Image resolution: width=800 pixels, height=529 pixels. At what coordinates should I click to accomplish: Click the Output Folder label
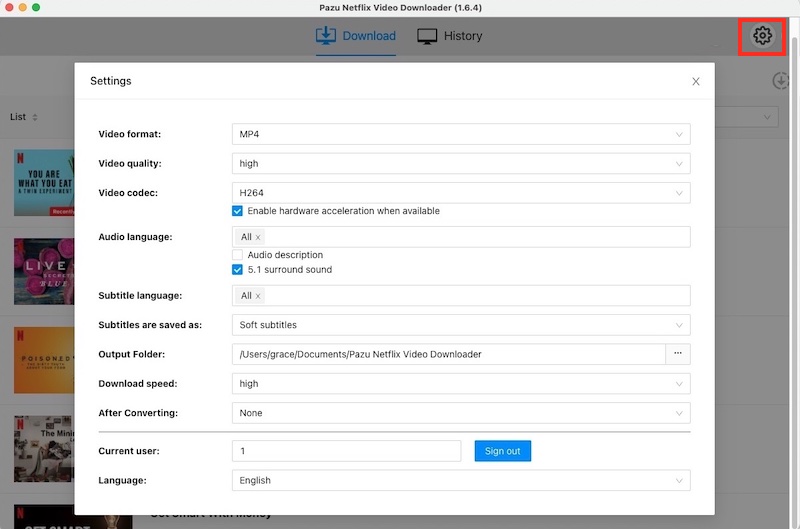point(132,354)
